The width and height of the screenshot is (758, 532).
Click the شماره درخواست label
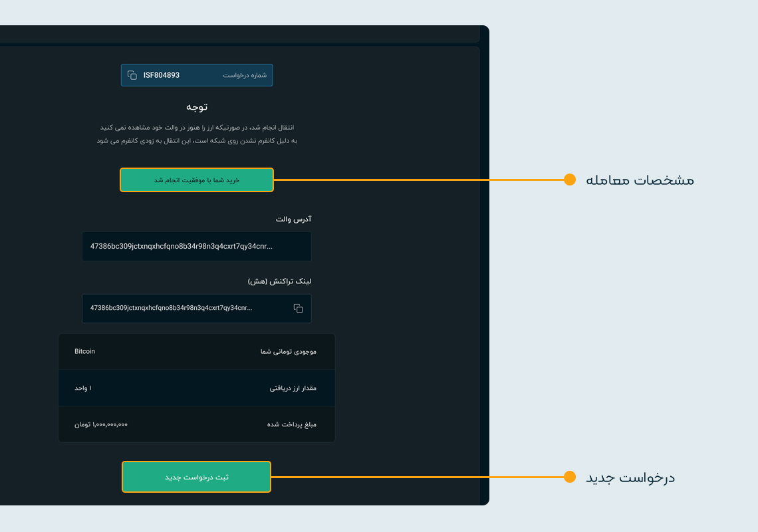point(245,75)
